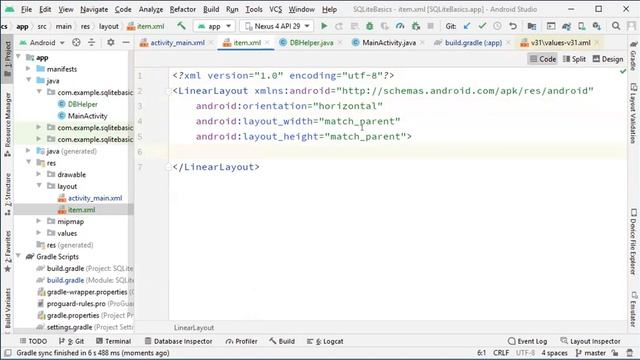
Task: Switch to activity_main.xml tab
Action: [x=177, y=42]
